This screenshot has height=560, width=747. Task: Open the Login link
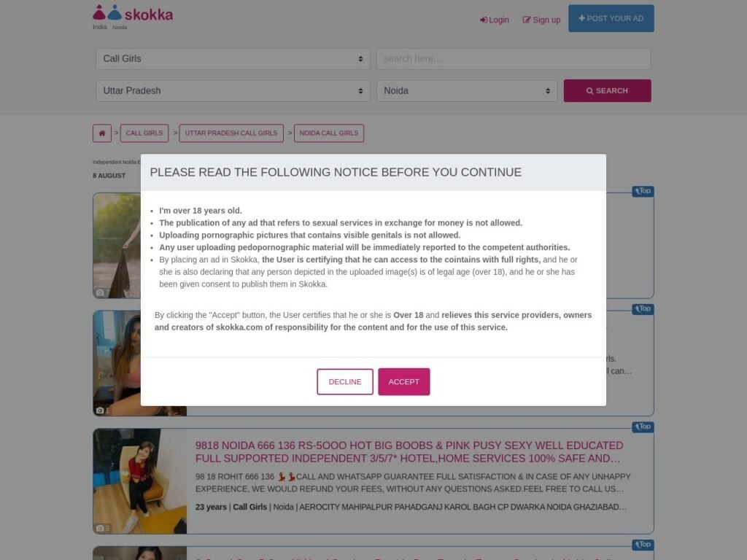(x=495, y=20)
